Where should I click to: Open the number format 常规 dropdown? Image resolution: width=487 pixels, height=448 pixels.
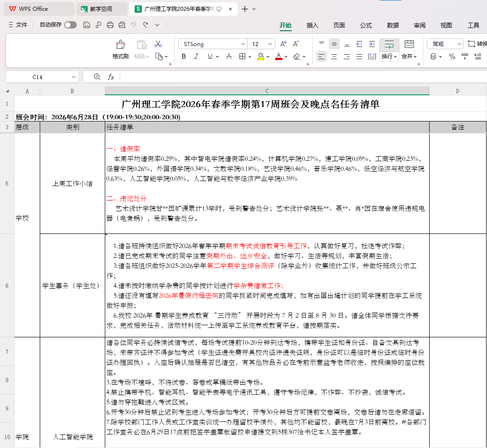tap(445, 44)
